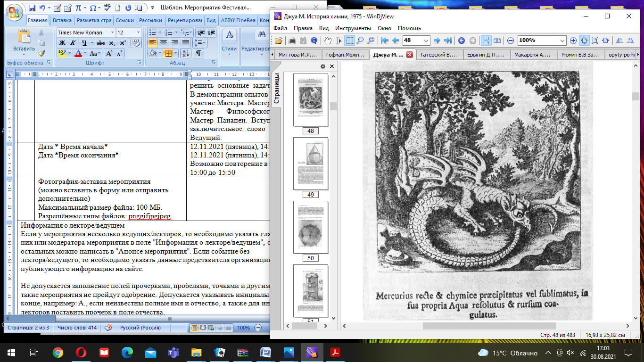
Task: Open Вставка ribbon tab in Word
Action: (62, 20)
